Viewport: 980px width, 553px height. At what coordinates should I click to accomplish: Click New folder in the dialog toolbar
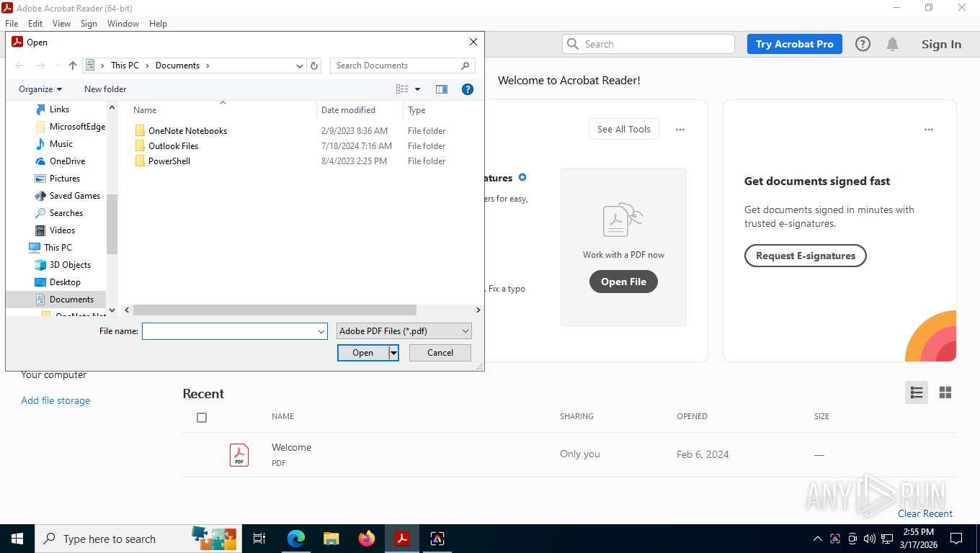pos(105,89)
